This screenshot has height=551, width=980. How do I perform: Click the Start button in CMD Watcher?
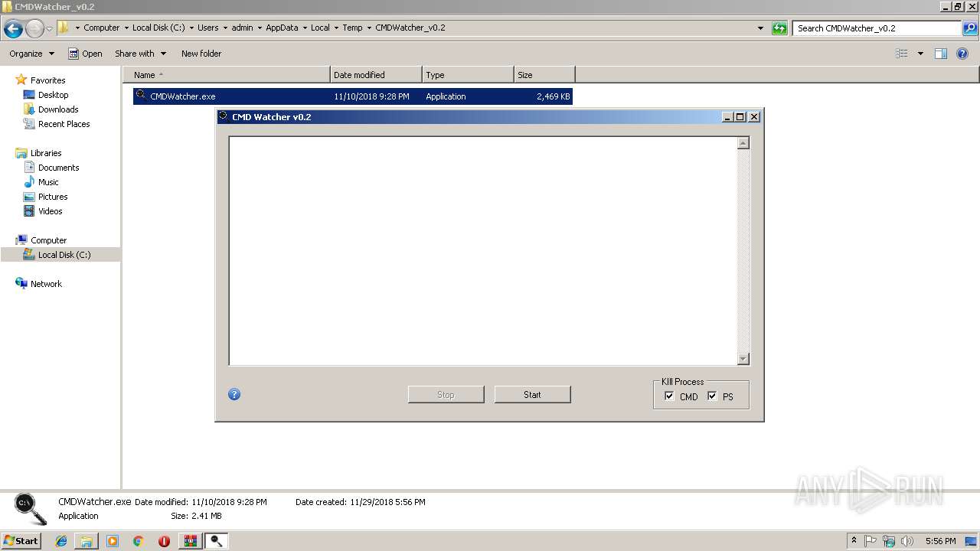pos(532,395)
